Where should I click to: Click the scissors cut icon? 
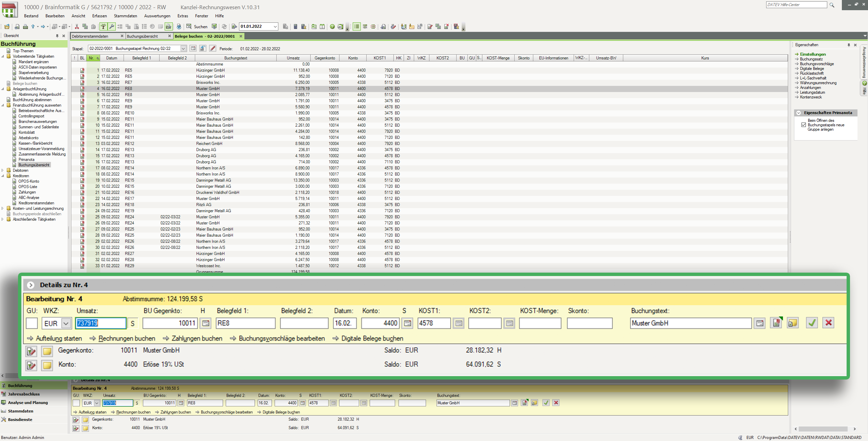tap(77, 26)
